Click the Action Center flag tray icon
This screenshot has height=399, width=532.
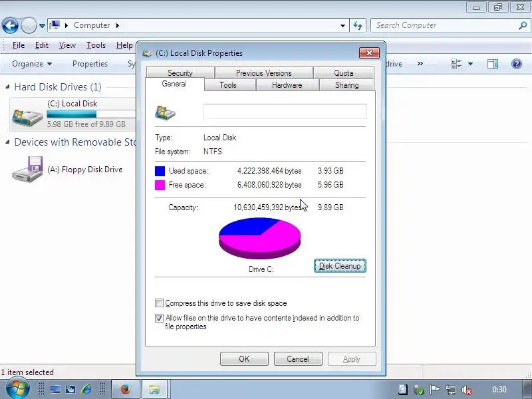pyautogui.click(x=434, y=390)
